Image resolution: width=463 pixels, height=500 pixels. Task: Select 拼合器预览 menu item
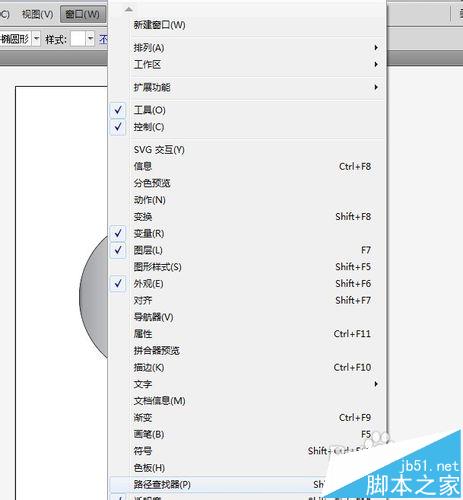click(247, 351)
